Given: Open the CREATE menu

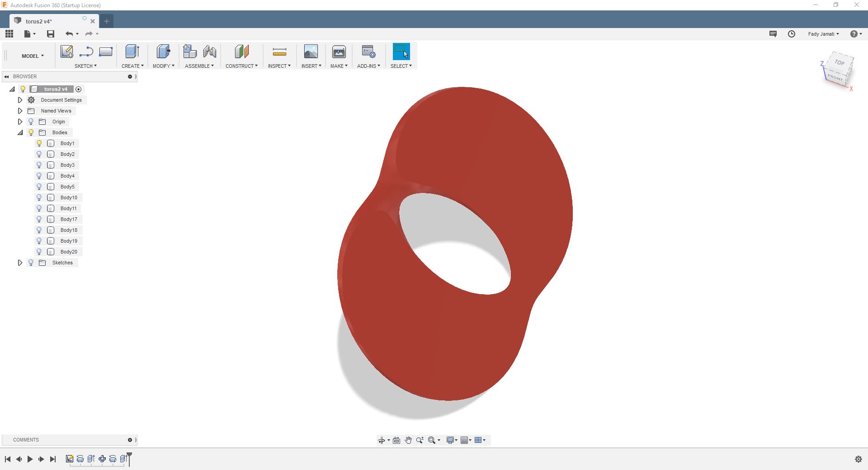Looking at the screenshot, I should tap(132, 66).
